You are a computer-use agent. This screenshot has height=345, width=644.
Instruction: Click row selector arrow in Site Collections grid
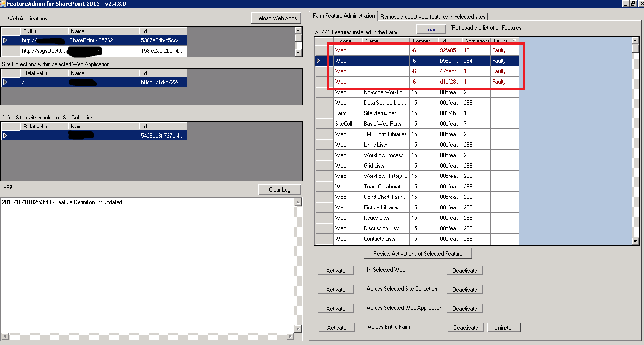click(5, 82)
